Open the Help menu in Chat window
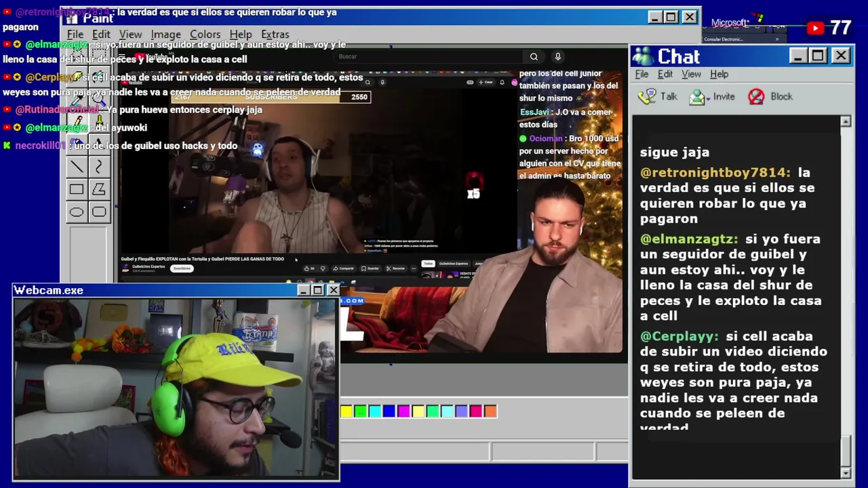 click(719, 75)
